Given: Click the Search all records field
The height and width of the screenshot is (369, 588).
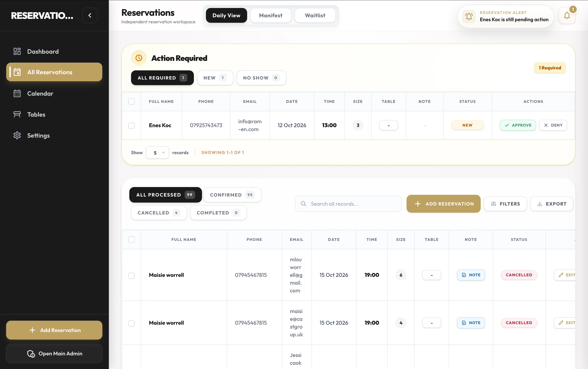Looking at the screenshot, I should coord(348,204).
